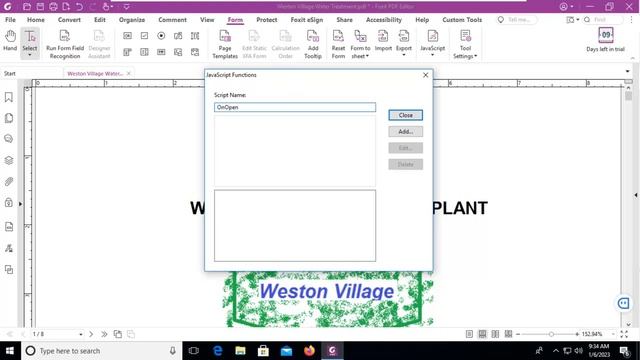Switch to continuous page view mode

482,334
